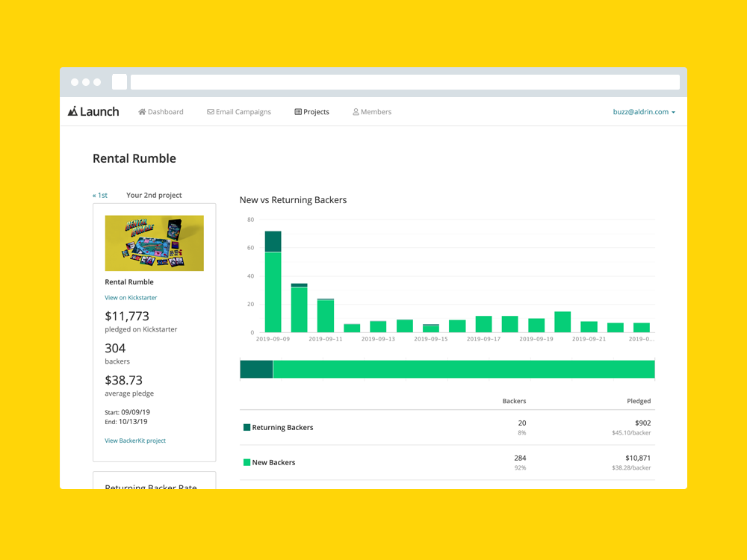747x560 pixels.
Task: Click the tallest bar for 2019-09-09
Action: coord(273,281)
